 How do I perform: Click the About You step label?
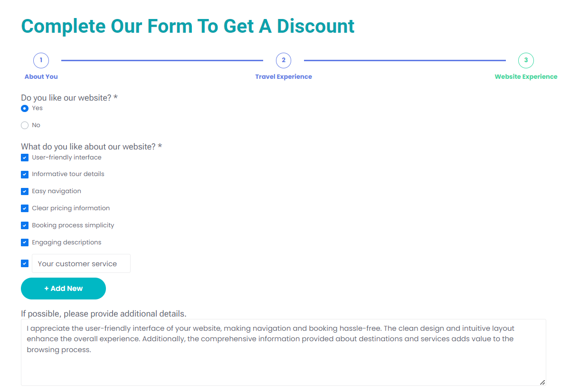[x=41, y=76]
